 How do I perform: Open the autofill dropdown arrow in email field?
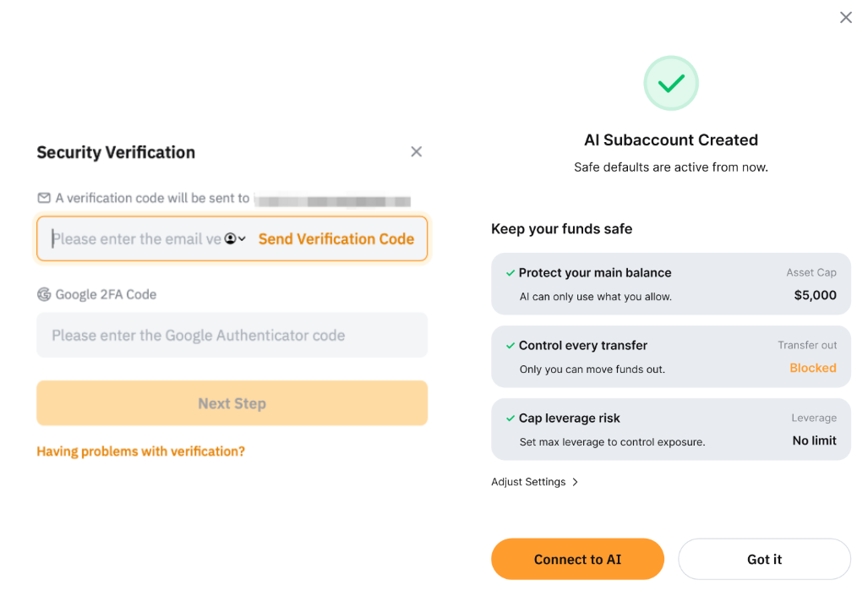242,239
